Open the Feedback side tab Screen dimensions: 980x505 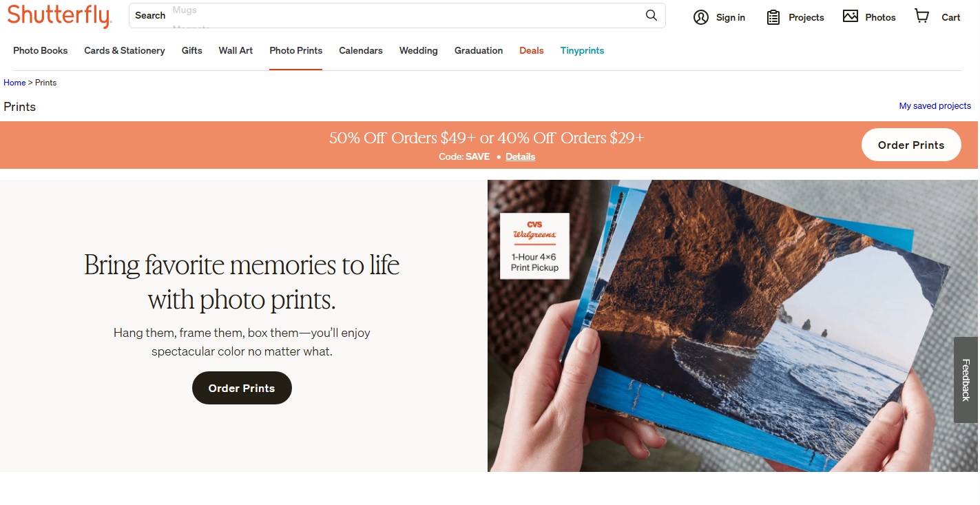tap(966, 380)
